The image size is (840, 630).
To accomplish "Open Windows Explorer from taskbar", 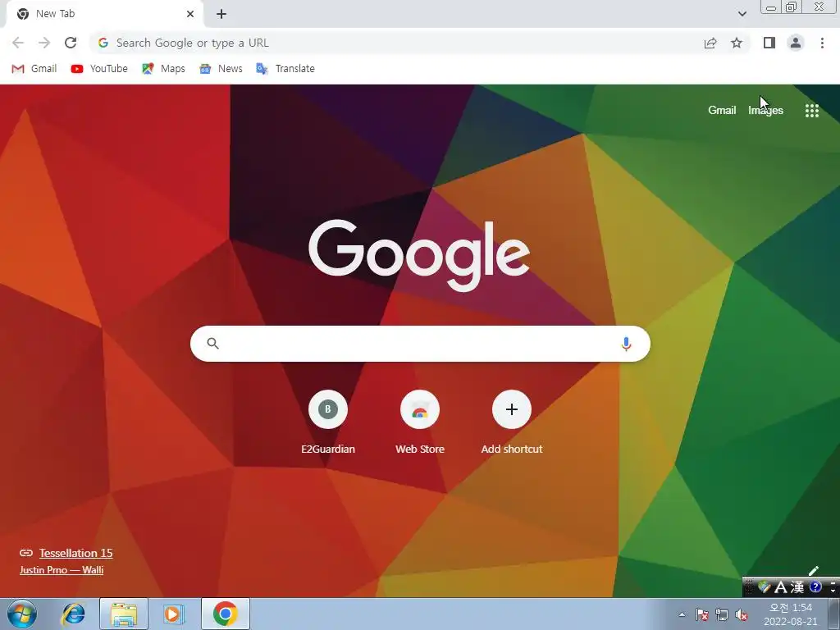I will 123,614.
